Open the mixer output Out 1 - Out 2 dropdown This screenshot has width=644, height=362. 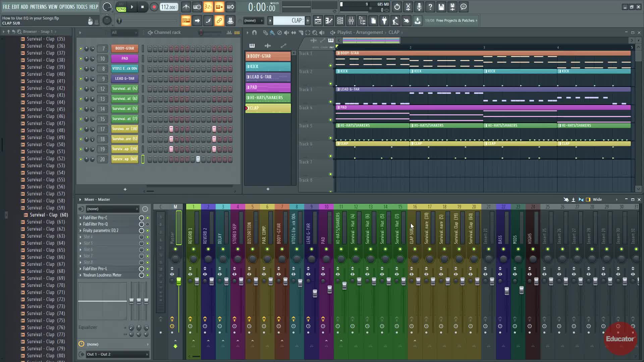pyautogui.click(x=117, y=354)
